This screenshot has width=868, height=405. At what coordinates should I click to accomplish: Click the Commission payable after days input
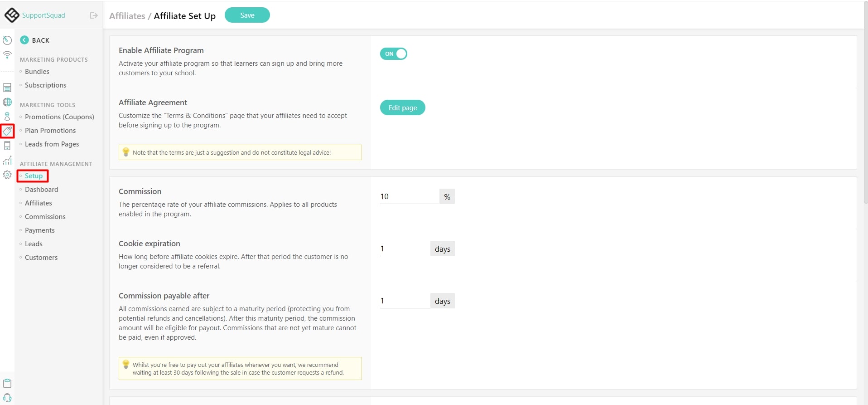(405, 301)
